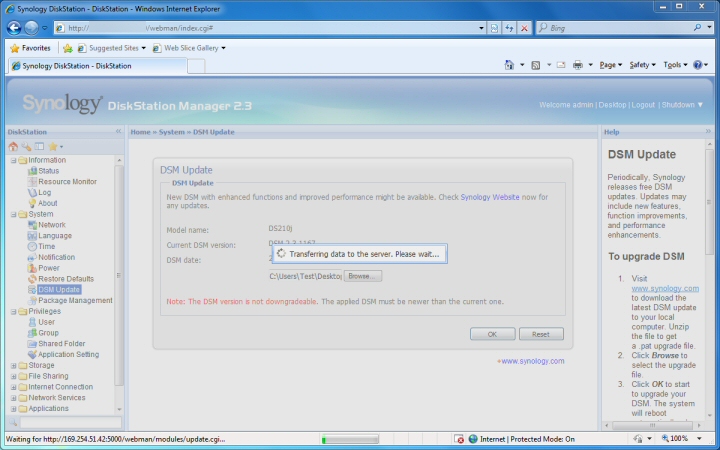The height and width of the screenshot is (450, 720).
Task: Collapse the Information tree folder
Action: 13,160
